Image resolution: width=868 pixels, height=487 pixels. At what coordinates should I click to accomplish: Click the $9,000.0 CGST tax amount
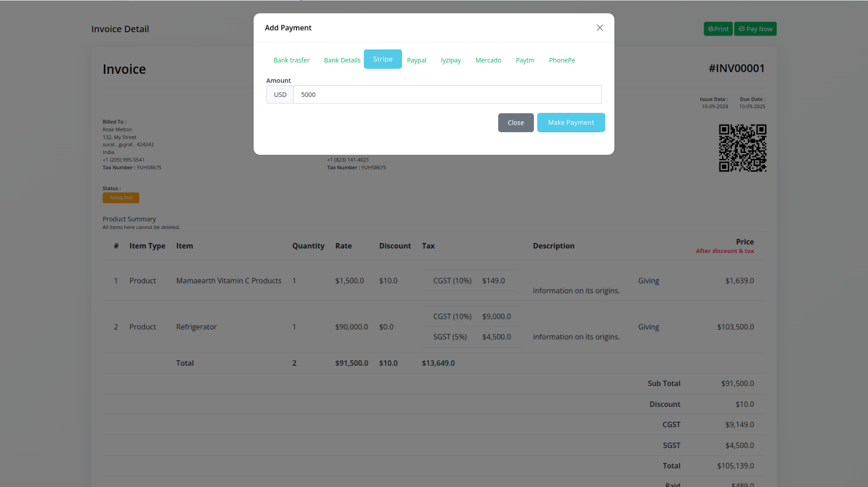pos(497,316)
